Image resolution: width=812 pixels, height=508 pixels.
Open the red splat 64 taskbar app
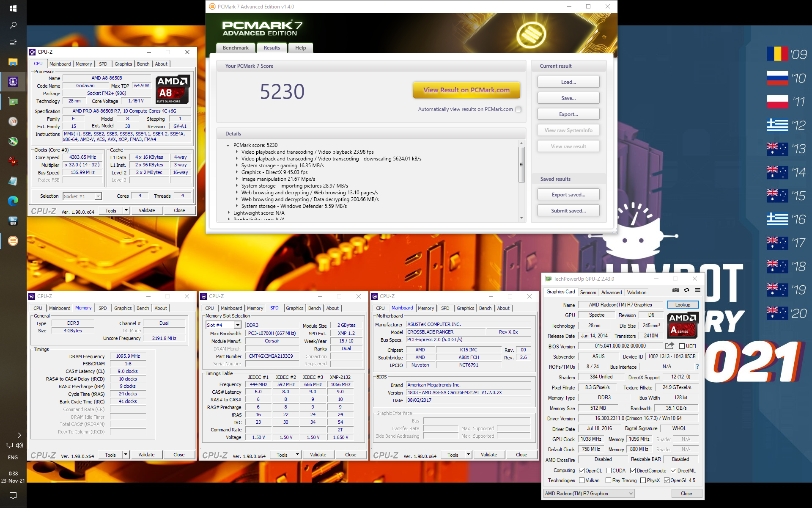pyautogui.click(x=13, y=161)
